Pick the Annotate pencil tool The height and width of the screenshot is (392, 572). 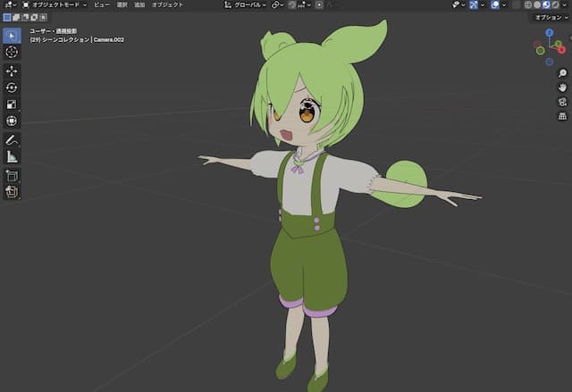tap(12, 140)
